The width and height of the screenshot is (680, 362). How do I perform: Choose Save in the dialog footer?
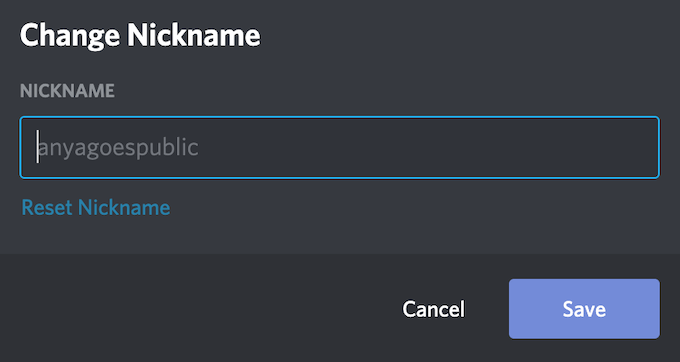click(584, 309)
